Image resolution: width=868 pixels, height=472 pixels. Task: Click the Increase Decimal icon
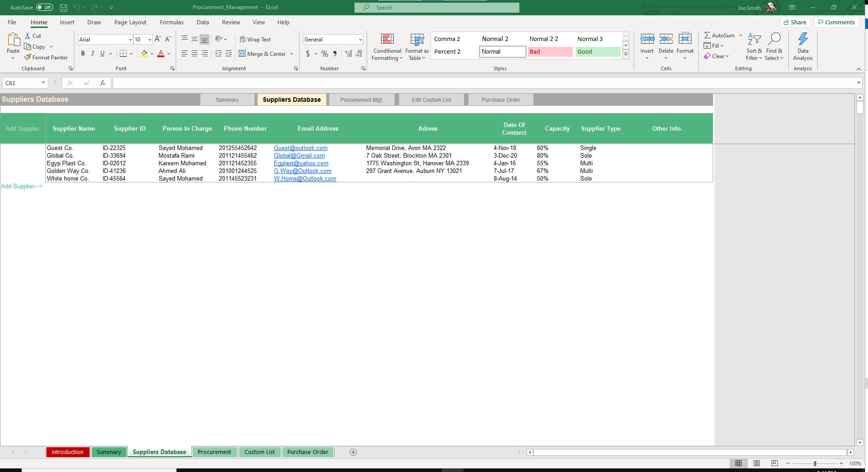349,54
